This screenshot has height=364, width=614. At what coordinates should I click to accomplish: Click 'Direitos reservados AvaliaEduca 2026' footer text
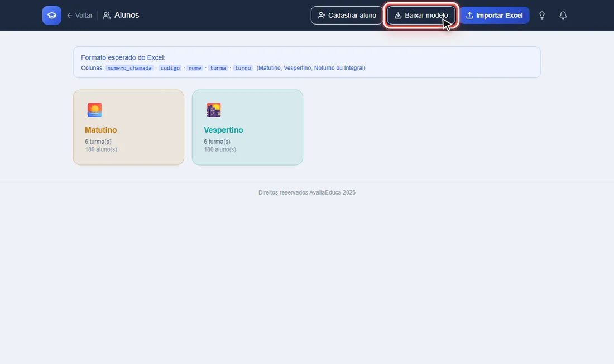coord(307,192)
